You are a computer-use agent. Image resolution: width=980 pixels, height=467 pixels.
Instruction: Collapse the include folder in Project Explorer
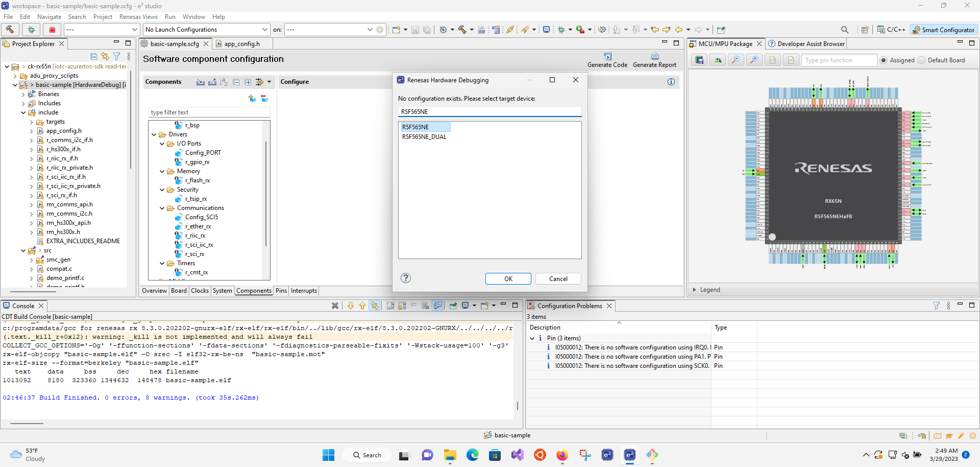(23, 112)
